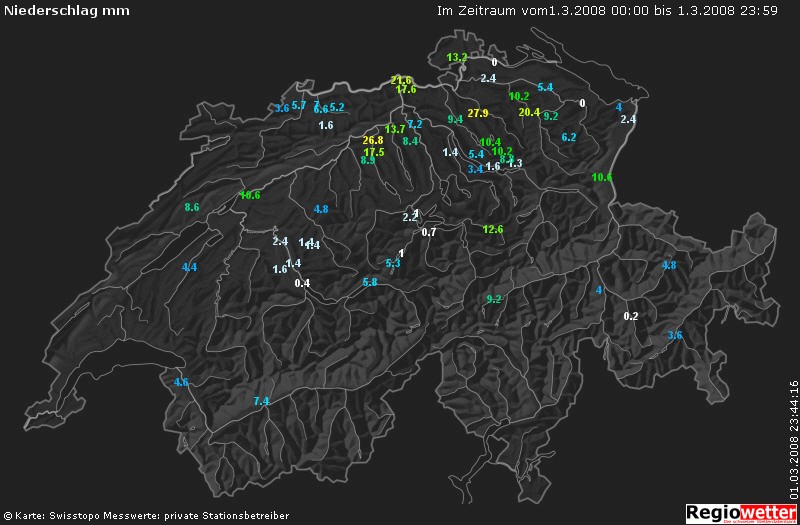Click the vertical timestamp 01.03.2008 23:44:16
Image resolution: width=800 pixels, height=525 pixels.
point(793,440)
